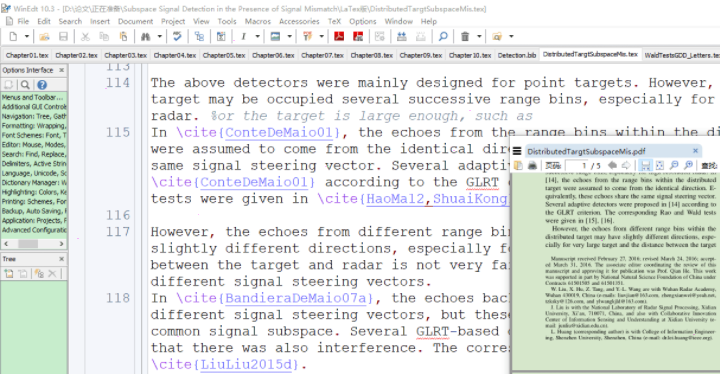Click the Spell Check icon
720x374 pixels.
pyautogui.click(x=177, y=36)
